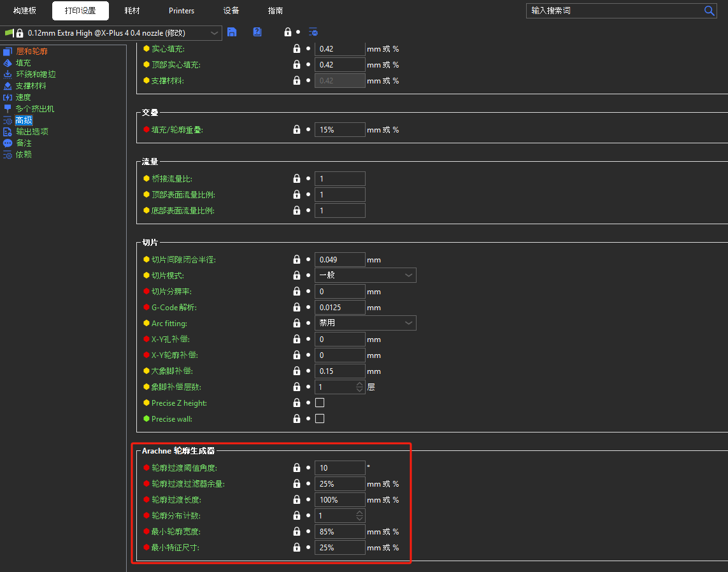This screenshot has height=572, width=728.
Task: Edit the 最小轮廓宽度 value field
Action: click(x=340, y=532)
